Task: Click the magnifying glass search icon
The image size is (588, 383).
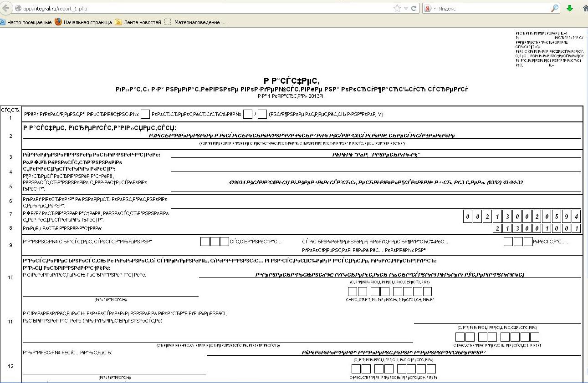Action: click(x=554, y=9)
